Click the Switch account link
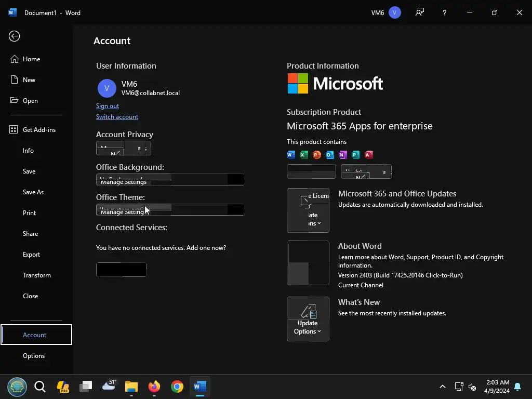The height and width of the screenshot is (399, 532). tap(117, 117)
